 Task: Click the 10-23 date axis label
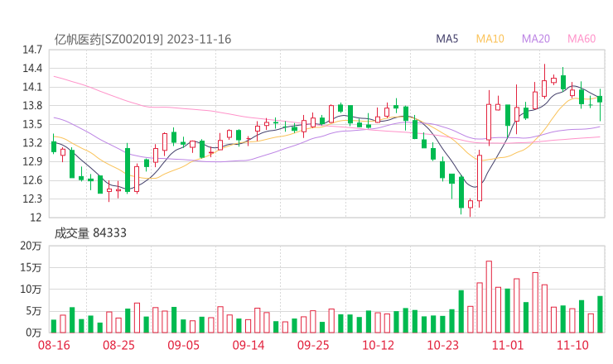442,345
